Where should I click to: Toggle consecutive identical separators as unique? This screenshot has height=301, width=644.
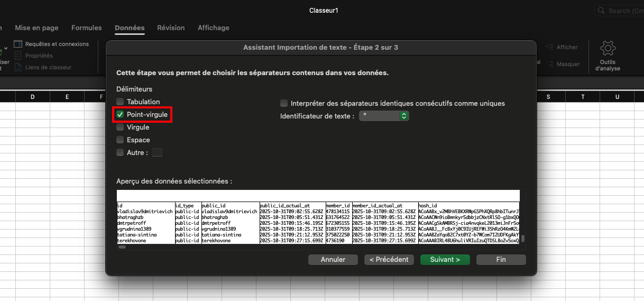click(284, 103)
